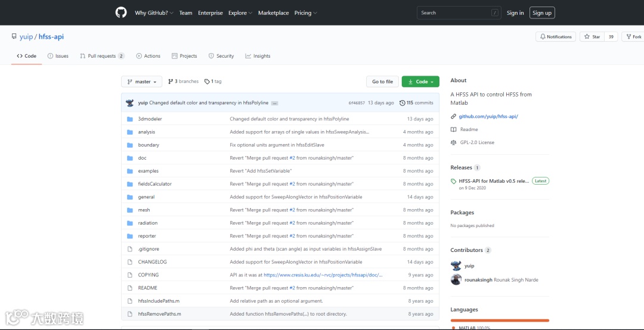
Task: Click the 39 stargazers count
Action: point(611,37)
